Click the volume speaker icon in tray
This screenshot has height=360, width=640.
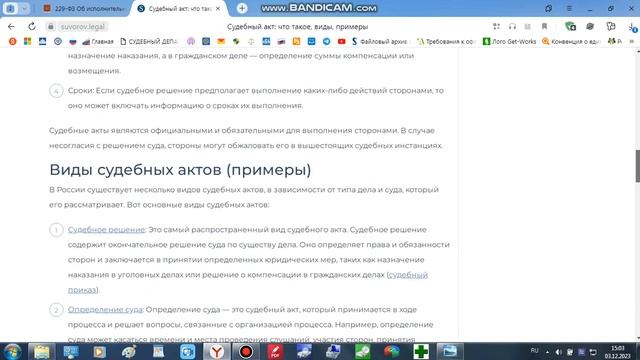[558, 352]
